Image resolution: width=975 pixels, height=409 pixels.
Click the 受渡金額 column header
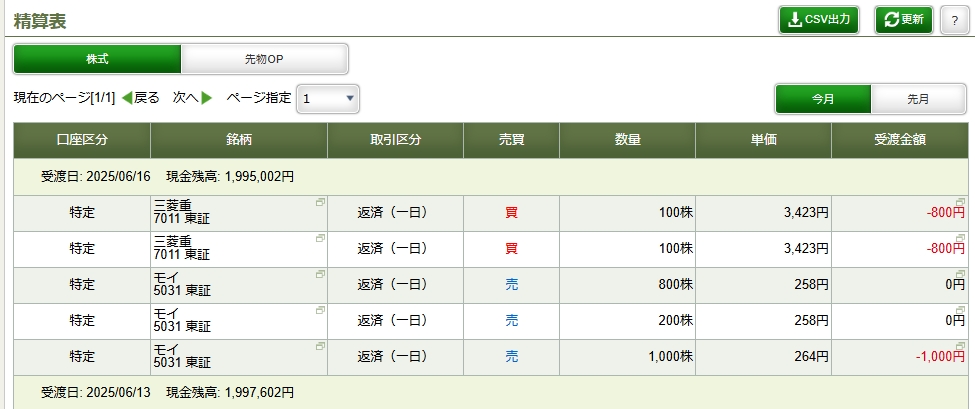tap(899, 140)
